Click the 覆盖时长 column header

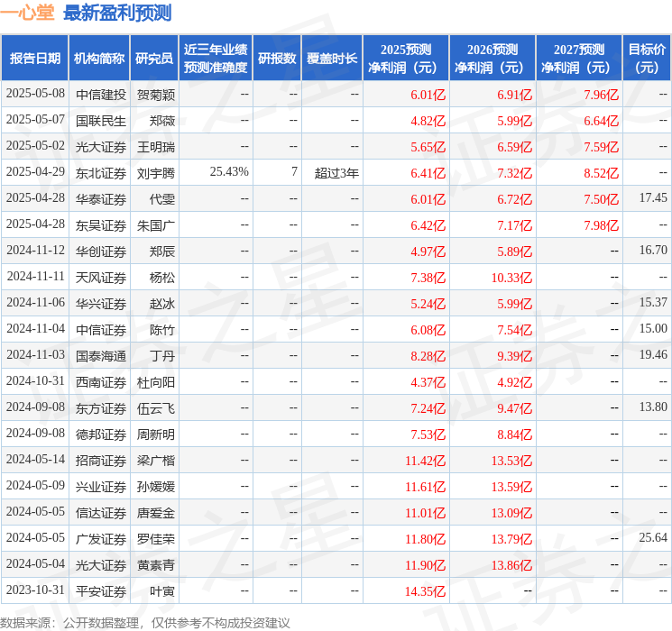tap(332, 59)
